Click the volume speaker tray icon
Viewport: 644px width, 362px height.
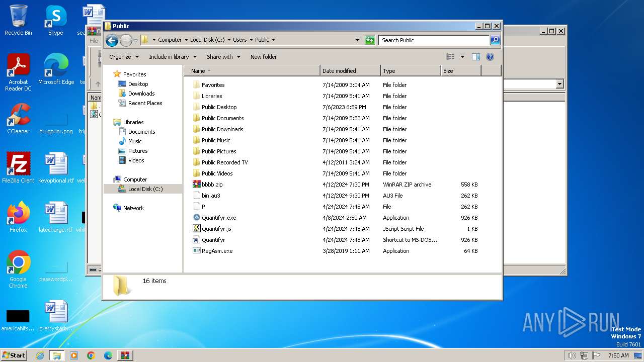coord(572,355)
